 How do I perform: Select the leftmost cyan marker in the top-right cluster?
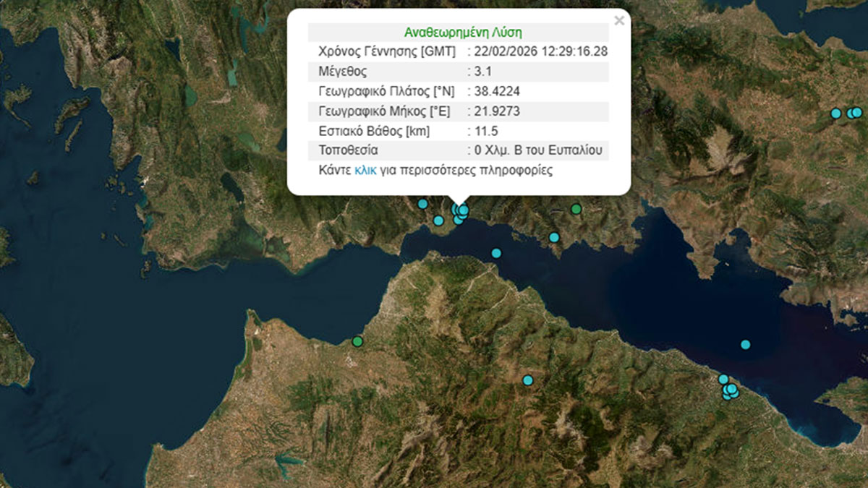836,114
